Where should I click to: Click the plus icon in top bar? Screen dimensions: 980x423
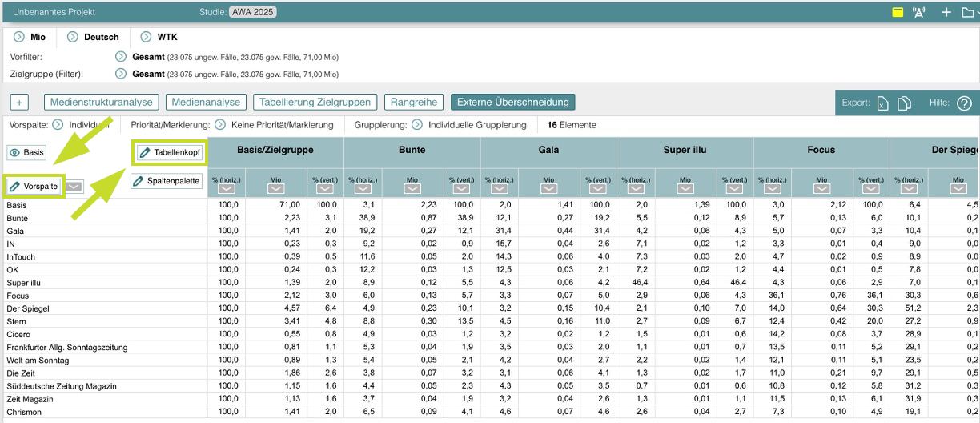(x=946, y=12)
